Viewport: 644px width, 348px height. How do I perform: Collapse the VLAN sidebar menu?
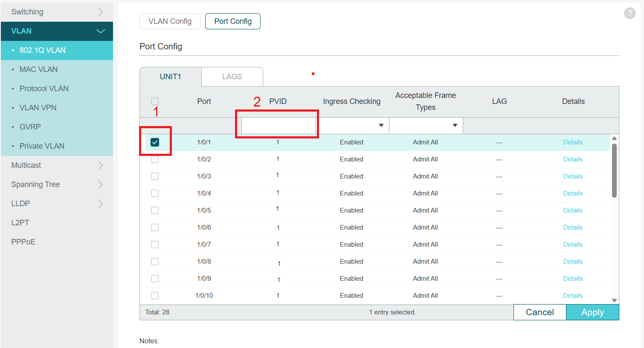click(57, 31)
